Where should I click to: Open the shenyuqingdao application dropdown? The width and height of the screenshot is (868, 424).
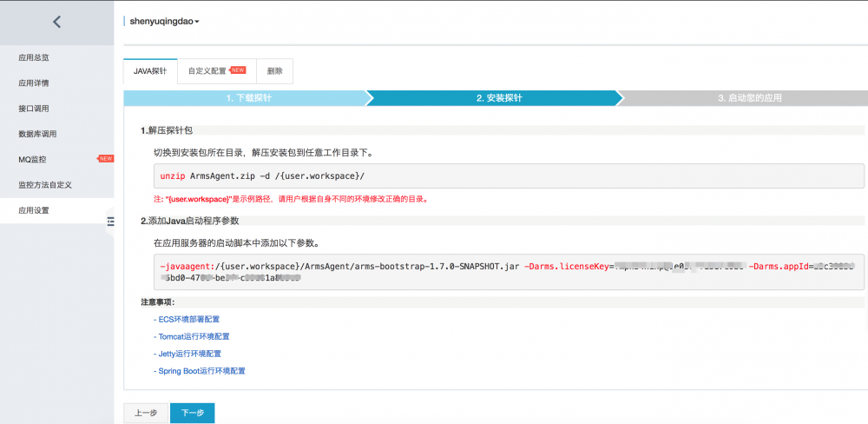click(164, 22)
